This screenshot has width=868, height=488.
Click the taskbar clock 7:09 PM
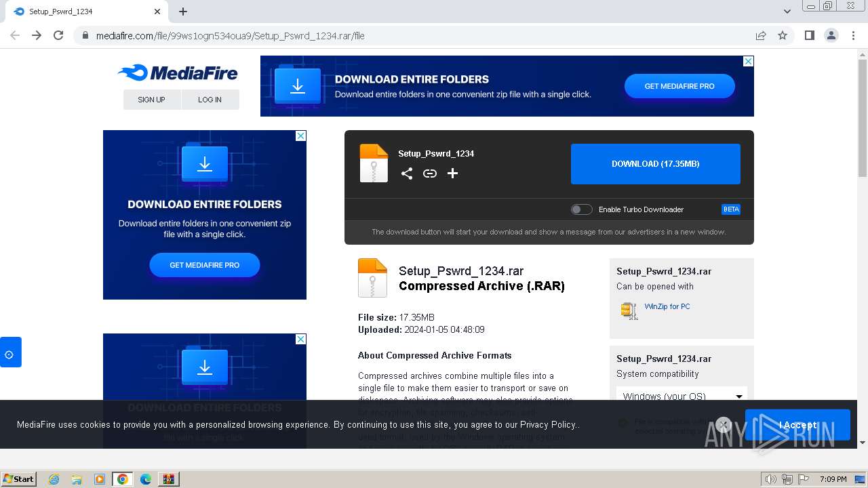point(833,479)
